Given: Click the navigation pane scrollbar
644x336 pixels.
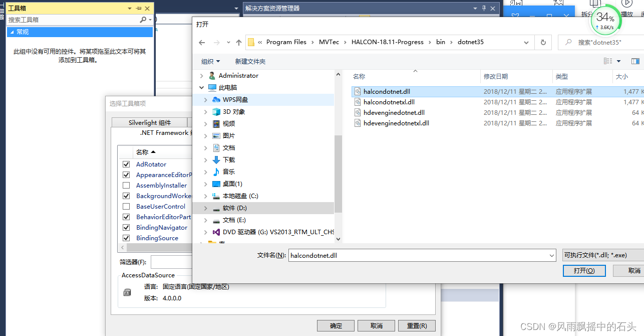Looking at the screenshot, I should [x=338, y=173].
